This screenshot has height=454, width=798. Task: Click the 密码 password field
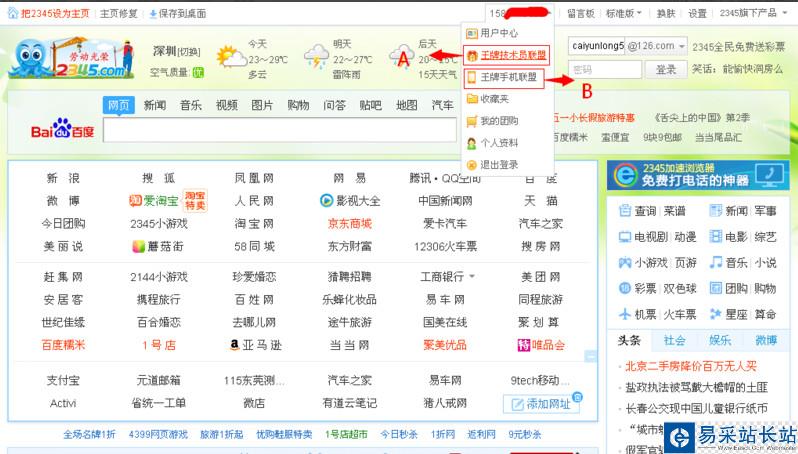605,69
